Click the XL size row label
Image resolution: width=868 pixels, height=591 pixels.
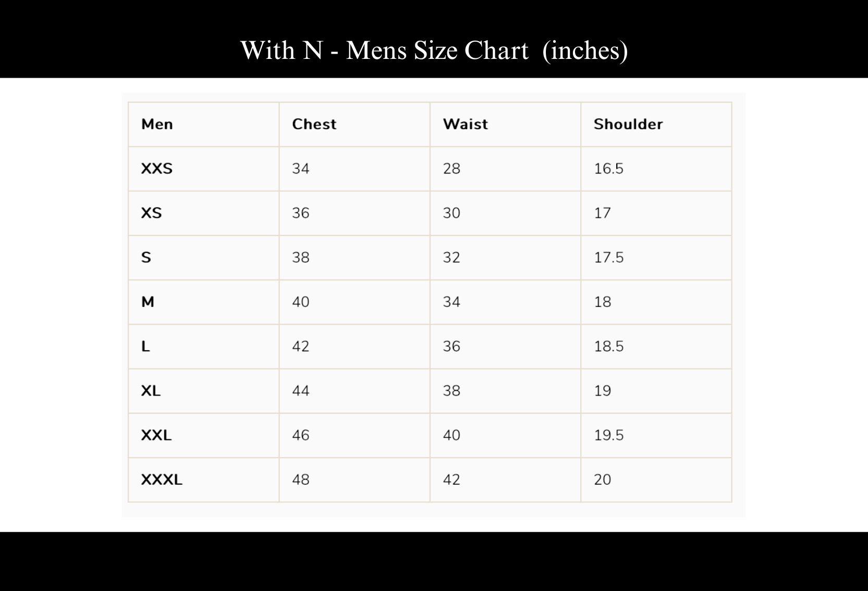point(151,391)
